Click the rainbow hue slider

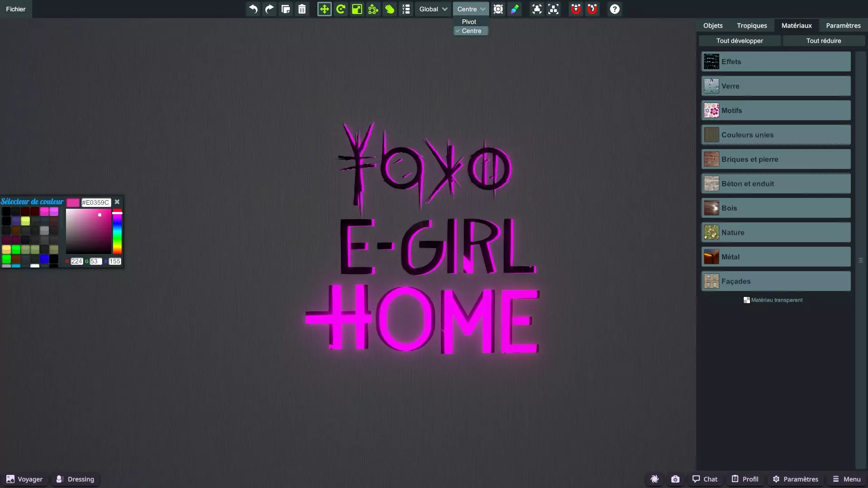click(117, 232)
